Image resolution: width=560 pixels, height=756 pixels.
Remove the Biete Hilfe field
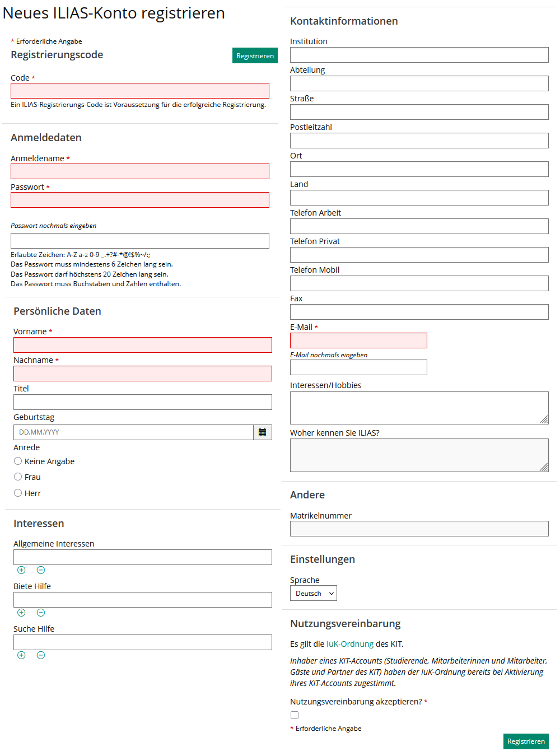coord(41,613)
